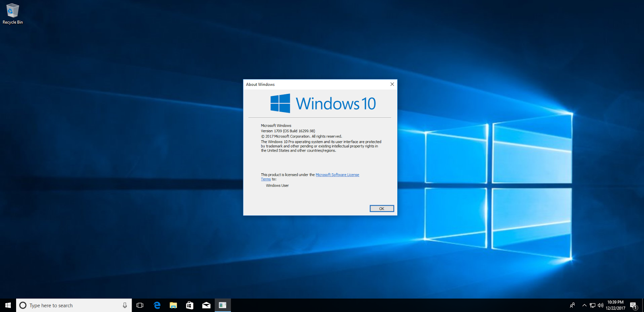Launch Microsoft Store from the taskbar

(x=190, y=305)
